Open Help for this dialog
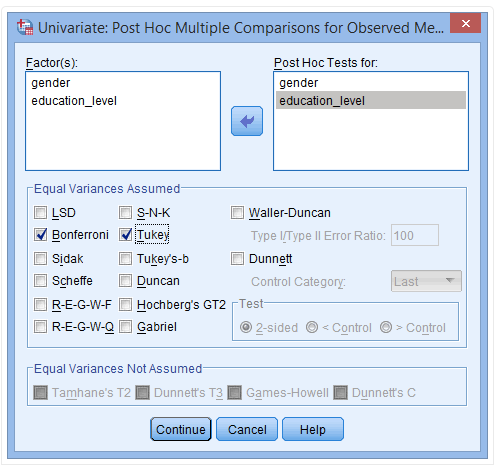Screen dimensions: 494x465 [x=313, y=429]
